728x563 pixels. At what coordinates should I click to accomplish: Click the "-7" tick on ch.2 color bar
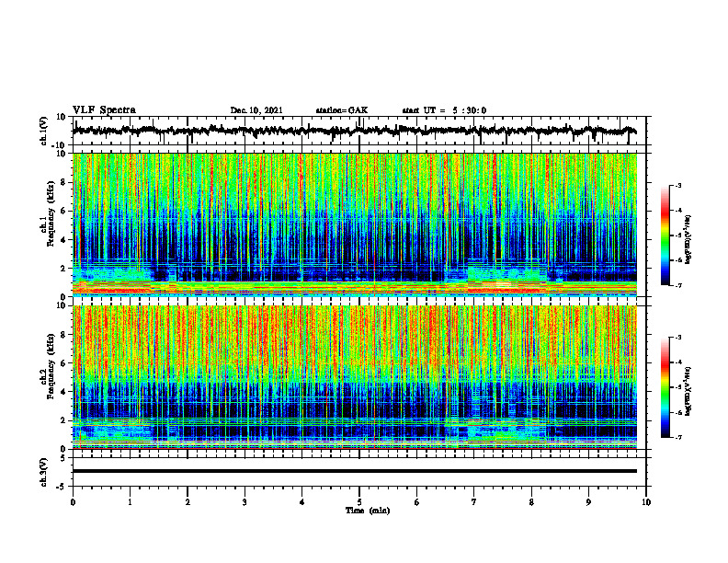click(677, 437)
